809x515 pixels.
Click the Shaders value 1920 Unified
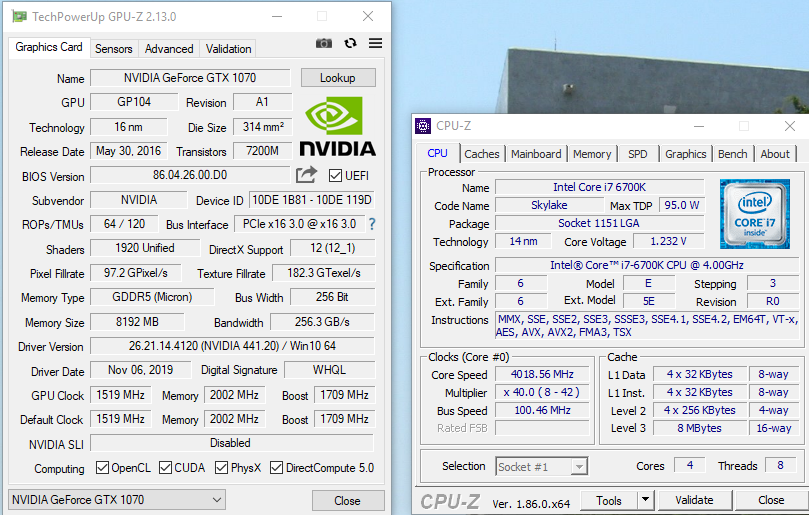(145, 248)
